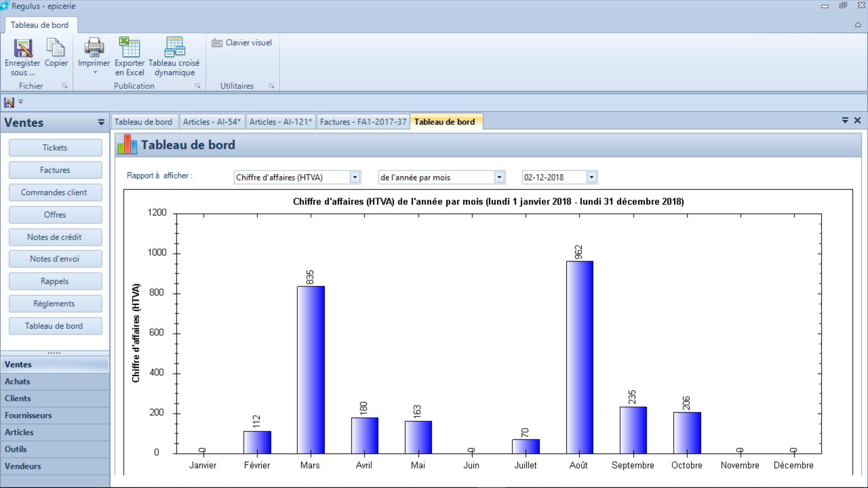Image resolution: width=868 pixels, height=488 pixels.
Task: Select the Clients navigation group
Action: point(55,399)
